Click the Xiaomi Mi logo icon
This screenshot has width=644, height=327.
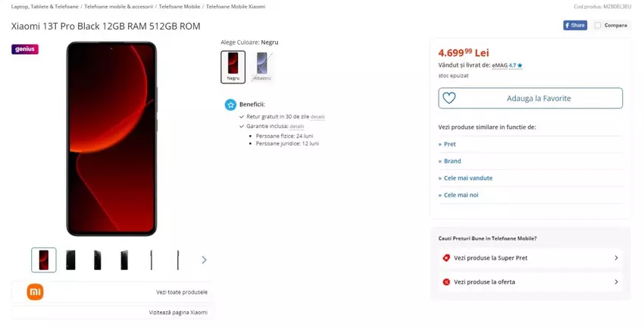pos(35,292)
